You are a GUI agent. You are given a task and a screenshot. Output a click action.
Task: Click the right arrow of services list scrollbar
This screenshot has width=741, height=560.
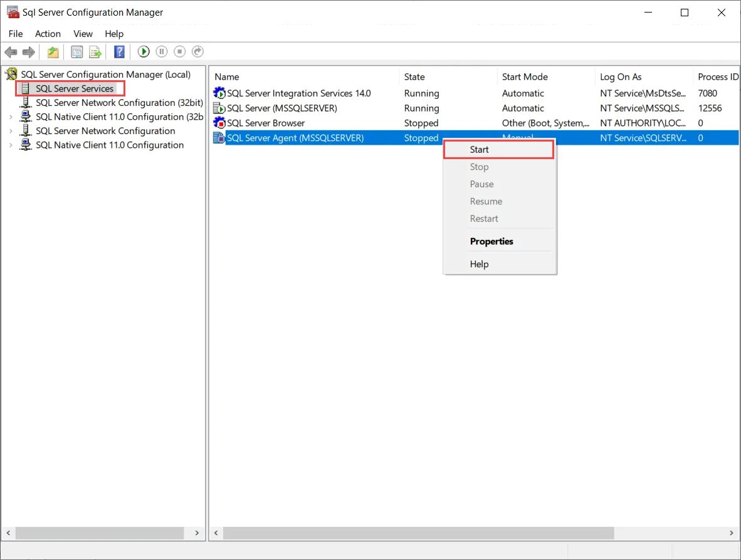(732, 533)
